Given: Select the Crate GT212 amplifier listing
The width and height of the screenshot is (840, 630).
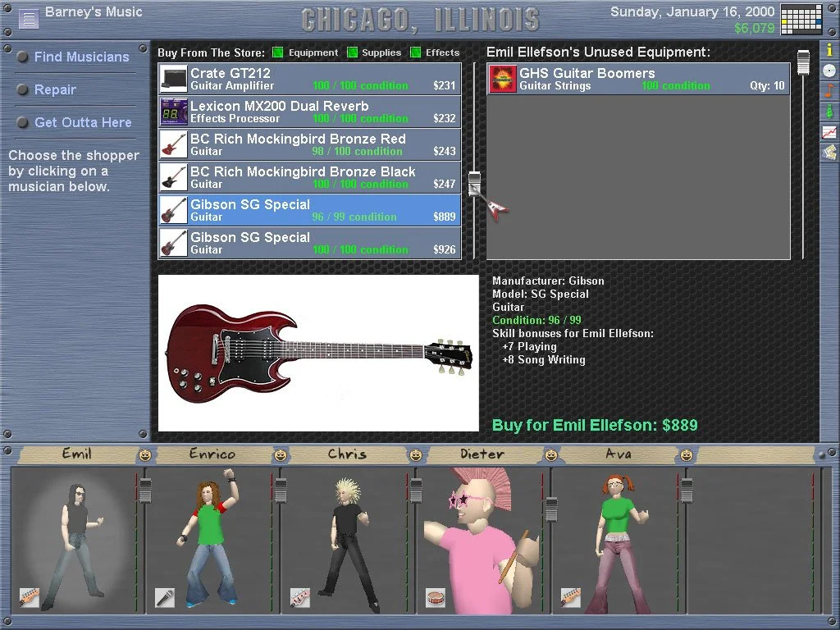Looking at the screenshot, I should click(x=309, y=79).
